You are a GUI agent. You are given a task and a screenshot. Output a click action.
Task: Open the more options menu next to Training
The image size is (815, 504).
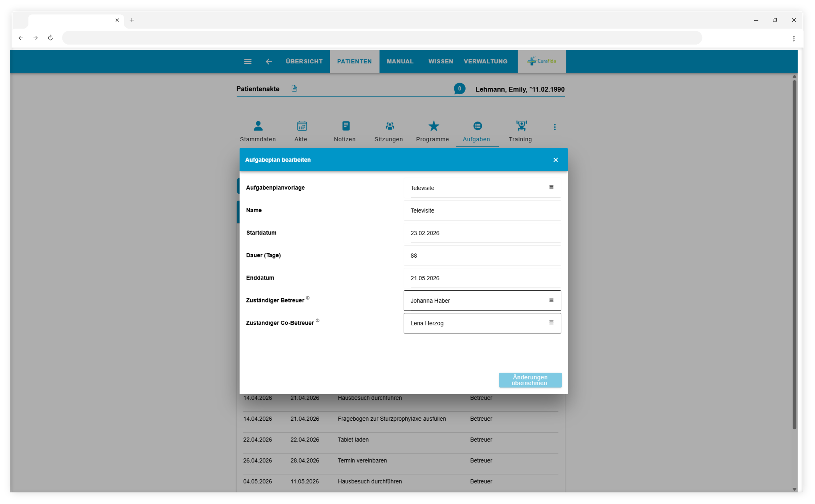(x=554, y=127)
